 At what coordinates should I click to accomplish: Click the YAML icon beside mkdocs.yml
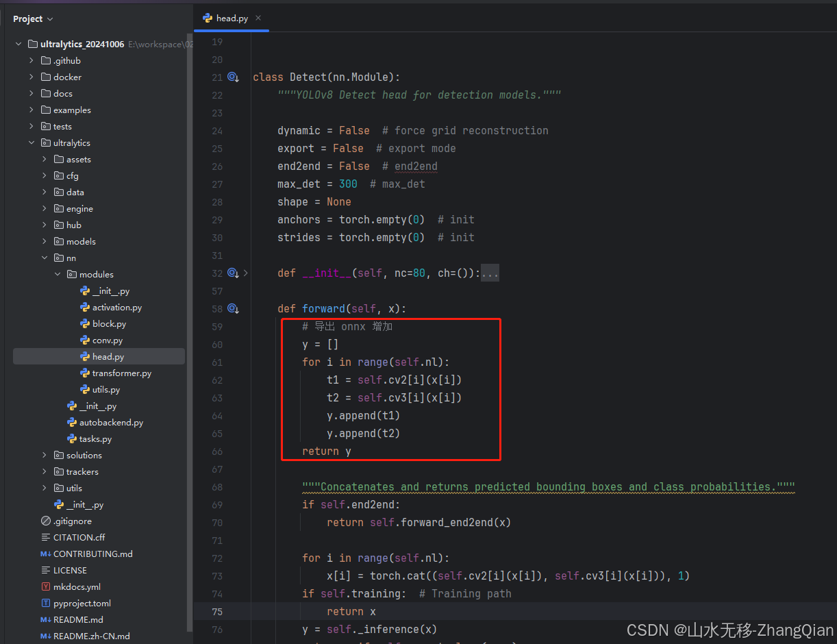pyautogui.click(x=46, y=586)
